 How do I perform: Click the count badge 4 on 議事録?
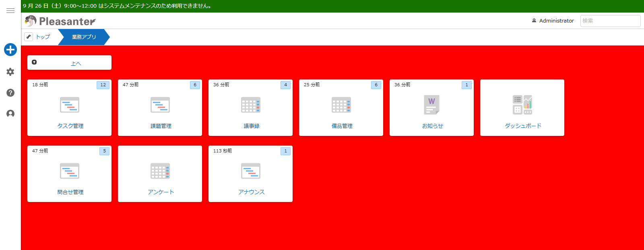[285, 85]
